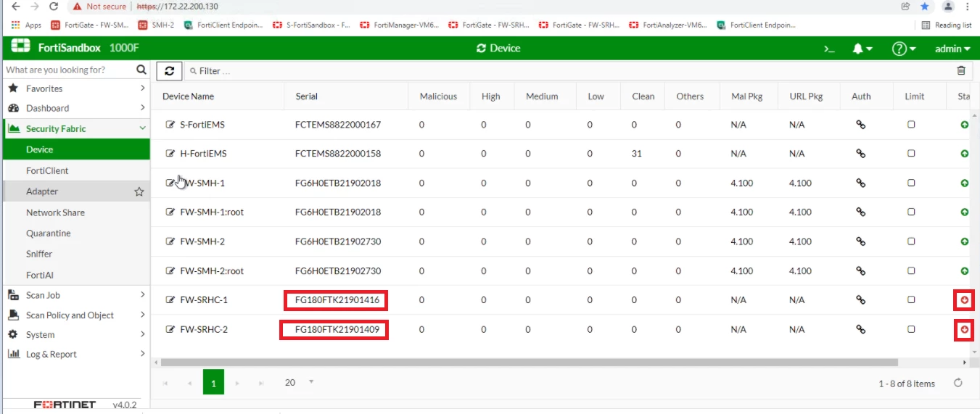Open the Adapter sidebar page
980x414 pixels.
(75, 191)
